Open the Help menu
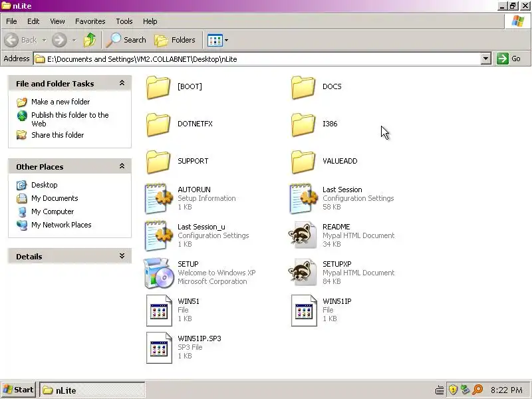This screenshot has width=532, height=399. click(150, 21)
